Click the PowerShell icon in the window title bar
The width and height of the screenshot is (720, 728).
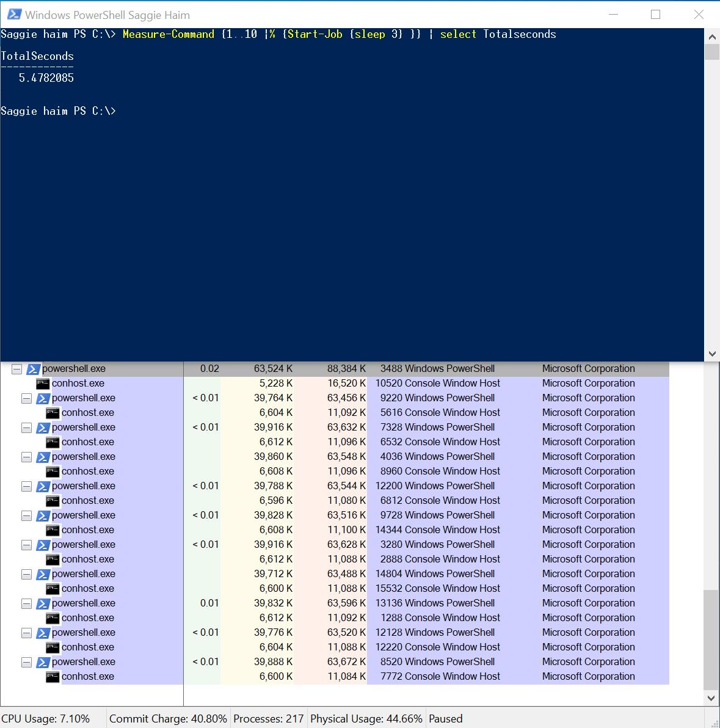[14, 14]
